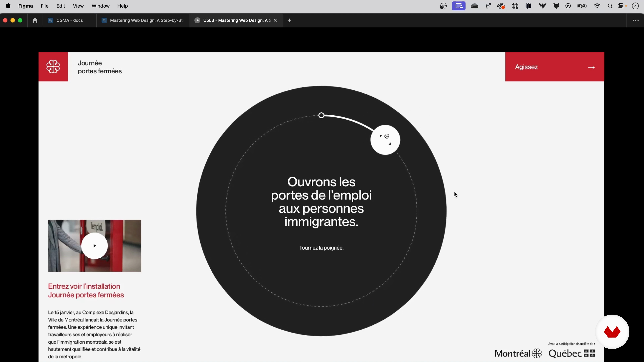Image resolution: width=644 pixels, height=362 pixels.
Task: Click the Le 15 janvier paragraph
Action: 94,335
